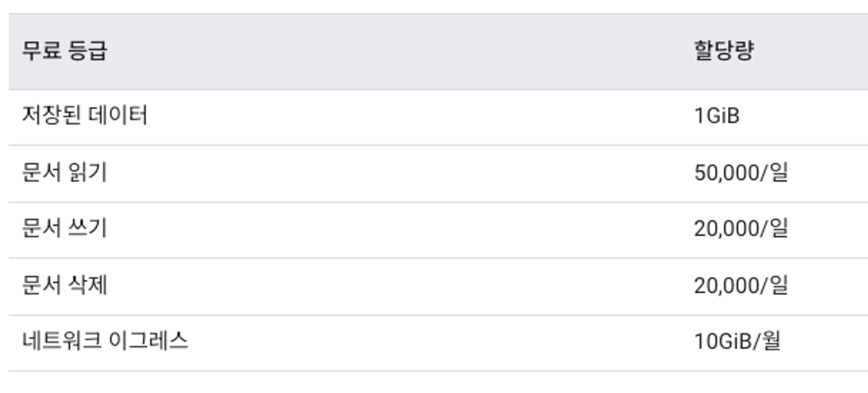This screenshot has width=868, height=393.
Task: Click the word 읽기 in second row
Action: tap(87, 172)
